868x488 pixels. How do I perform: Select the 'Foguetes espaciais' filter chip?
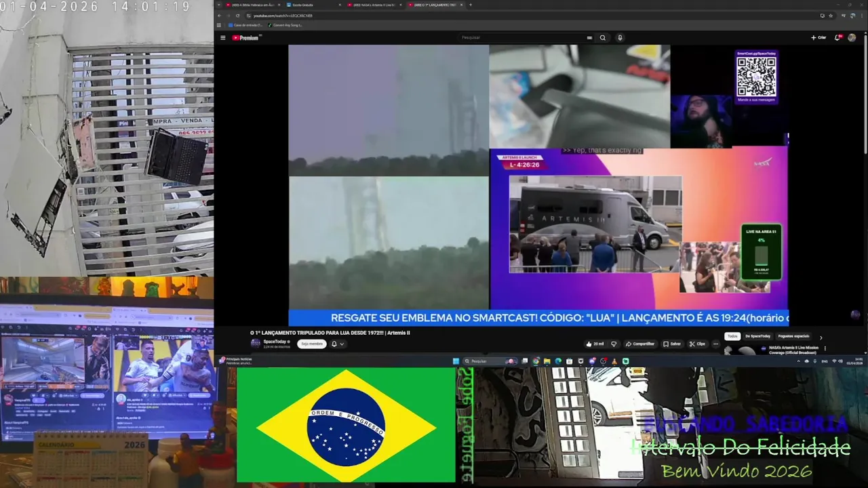[x=794, y=336]
